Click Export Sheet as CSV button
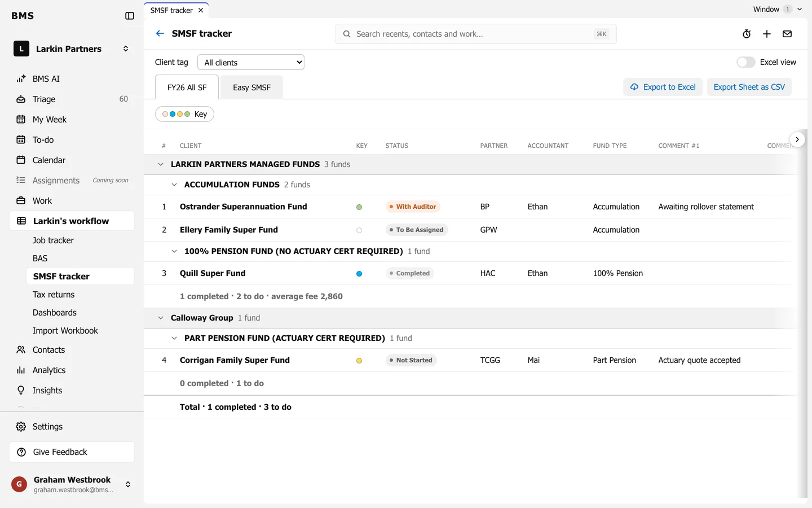The height and width of the screenshot is (508, 812). pyautogui.click(x=749, y=87)
